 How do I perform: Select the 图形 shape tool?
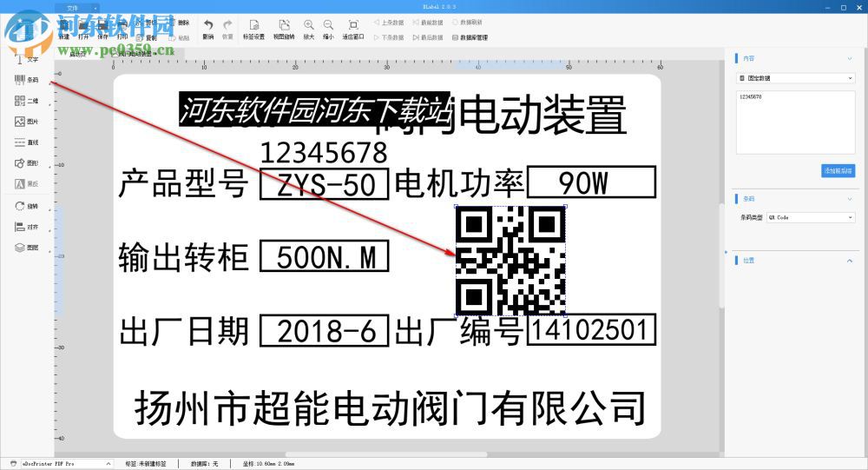click(x=26, y=163)
